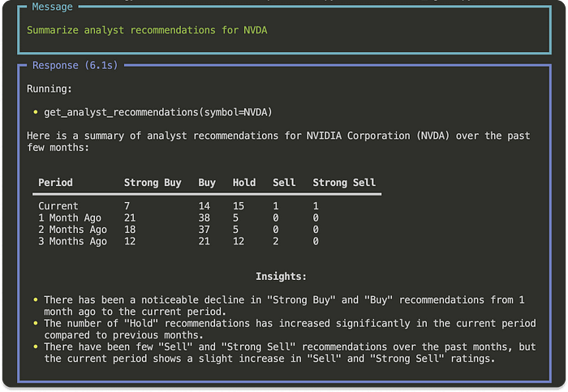Click the 'Response (6.1s)' panel title
This screenshot has width=568, height=392.
(x=77, y=65)
